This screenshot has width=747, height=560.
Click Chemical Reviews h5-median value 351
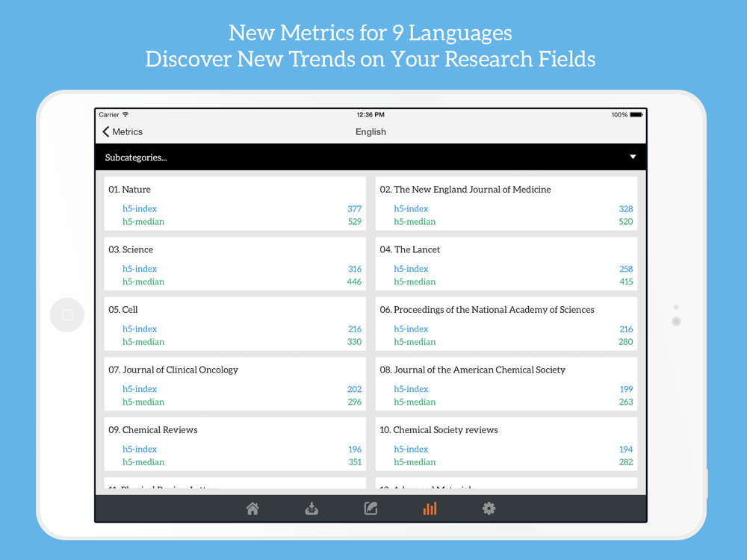[354, 462]
